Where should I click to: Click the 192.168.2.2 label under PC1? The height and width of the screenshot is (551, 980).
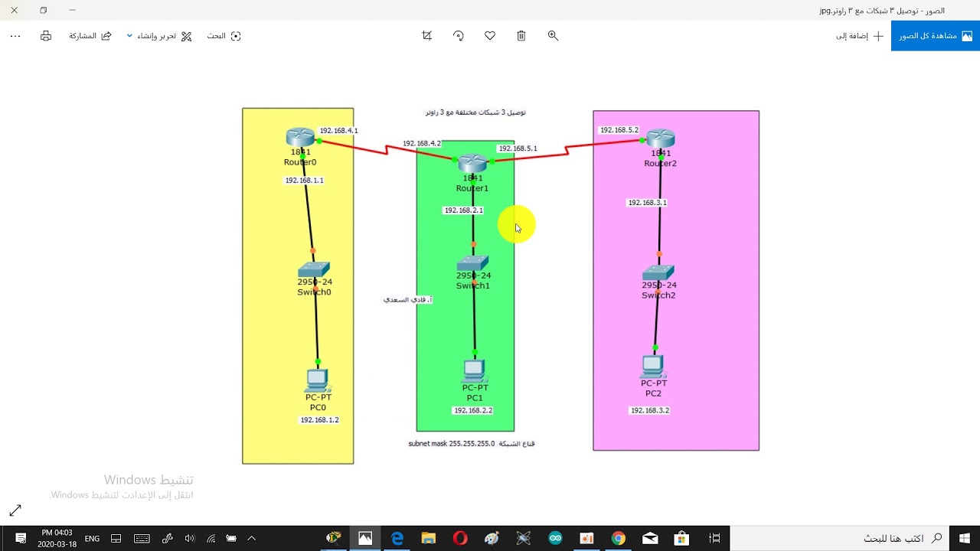473,411
